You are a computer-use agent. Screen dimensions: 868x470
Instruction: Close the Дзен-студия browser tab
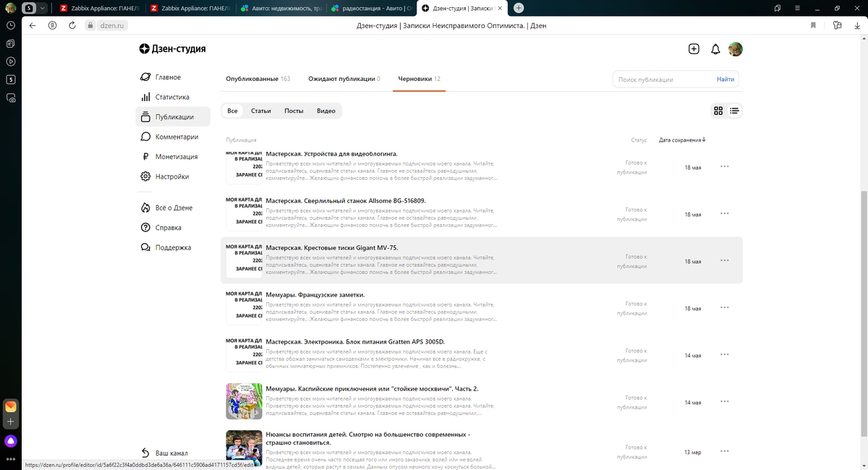click(x=500, y=8)
